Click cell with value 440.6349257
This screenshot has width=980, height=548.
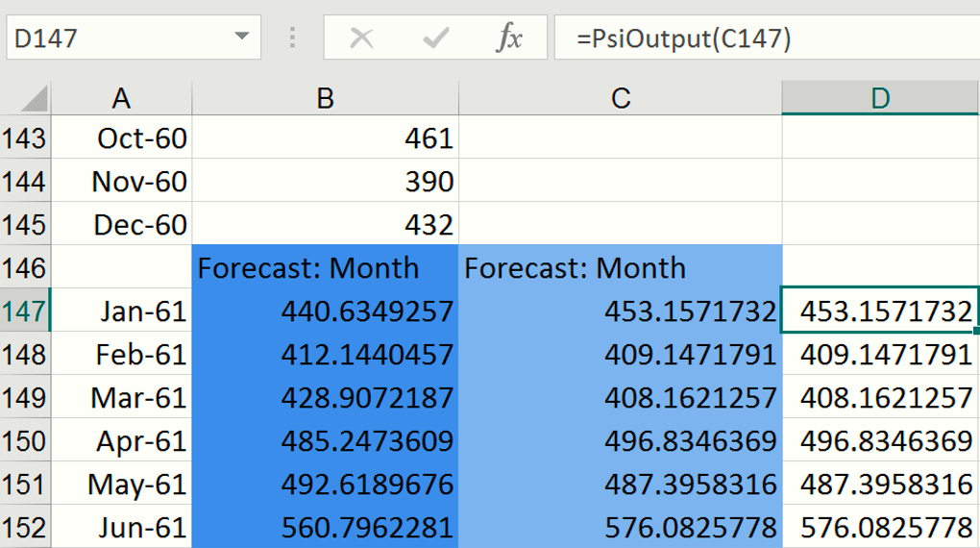tap(325, 311)
